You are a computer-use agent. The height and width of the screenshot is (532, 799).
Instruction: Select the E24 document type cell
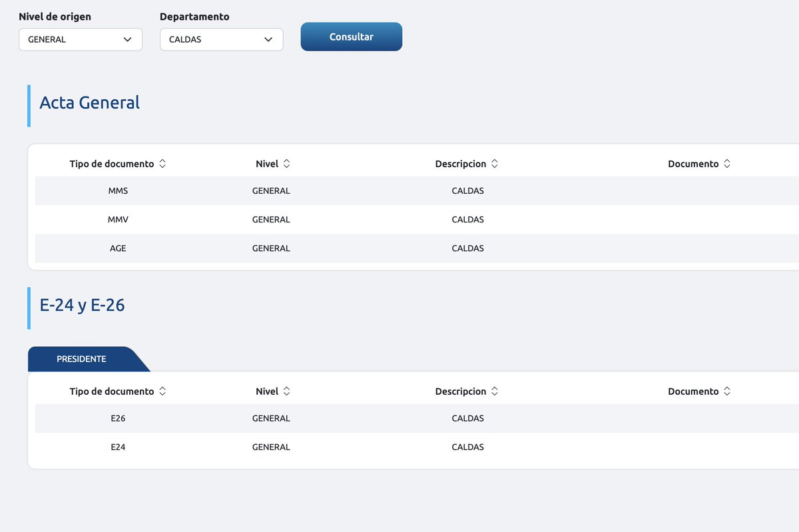118,447
